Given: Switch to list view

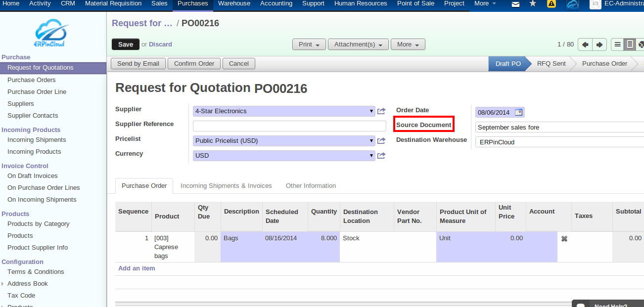Looking at the screenshot, I should 617,44.
